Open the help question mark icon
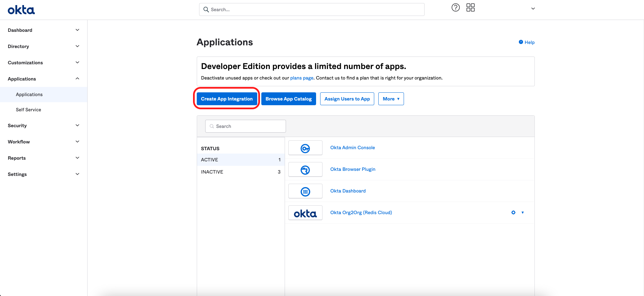The width and height of the screenshot is (644, 296). click(455, 8)
